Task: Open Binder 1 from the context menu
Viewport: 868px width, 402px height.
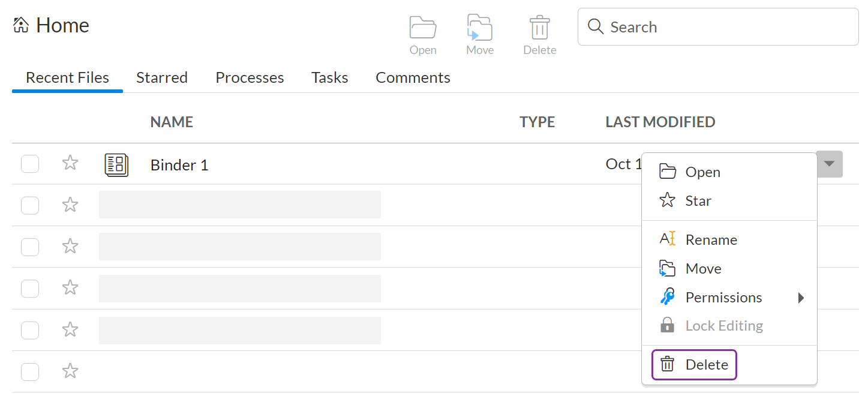Action: click(702, 172)
